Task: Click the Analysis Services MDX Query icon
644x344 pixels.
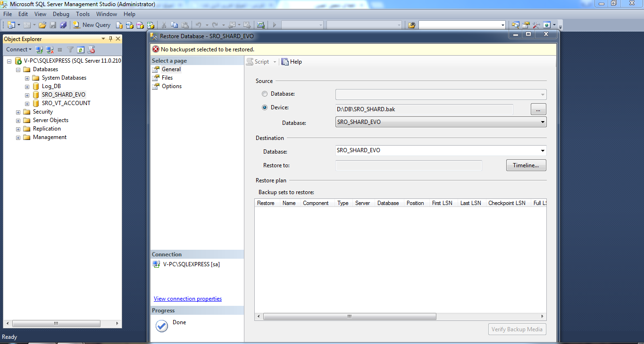Action: click(129, 25)
